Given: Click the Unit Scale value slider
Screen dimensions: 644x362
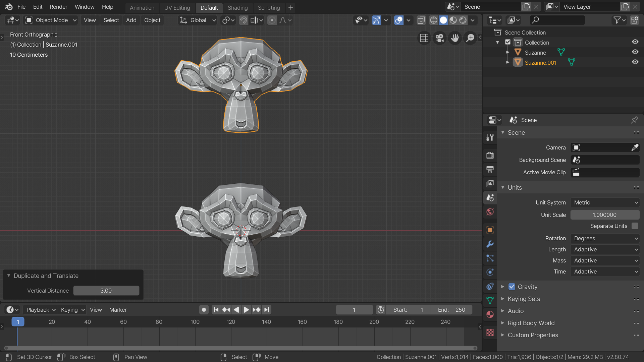Looking at the screenshot, I should (x=605, y=215).
